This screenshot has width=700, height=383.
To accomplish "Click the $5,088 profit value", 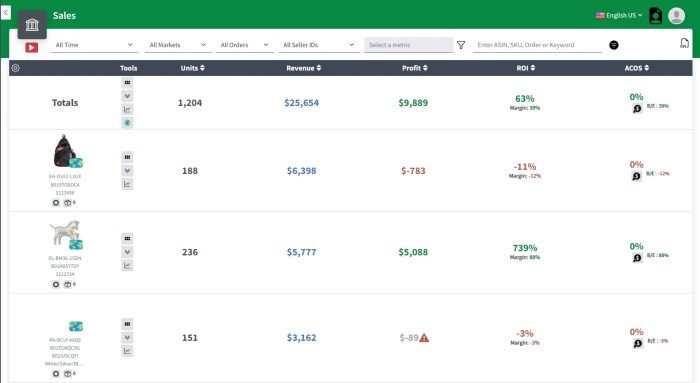I will click(x=413, y=252).
